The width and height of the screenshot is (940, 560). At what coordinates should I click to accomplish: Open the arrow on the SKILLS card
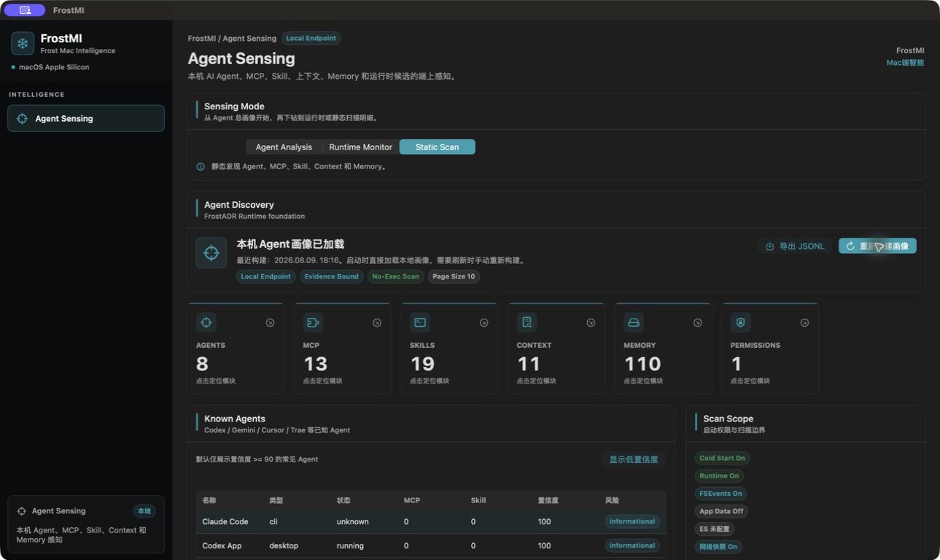(x=483, y=322)
